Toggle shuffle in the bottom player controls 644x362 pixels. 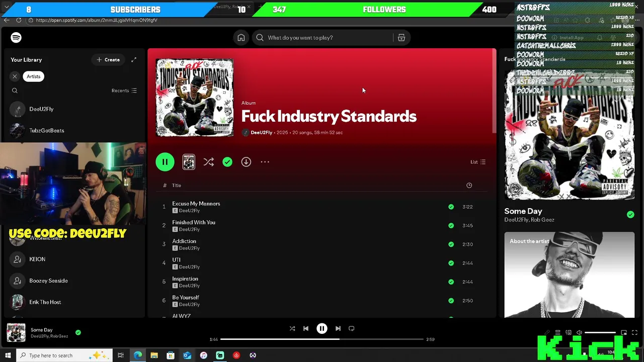(x=292, y=329)
